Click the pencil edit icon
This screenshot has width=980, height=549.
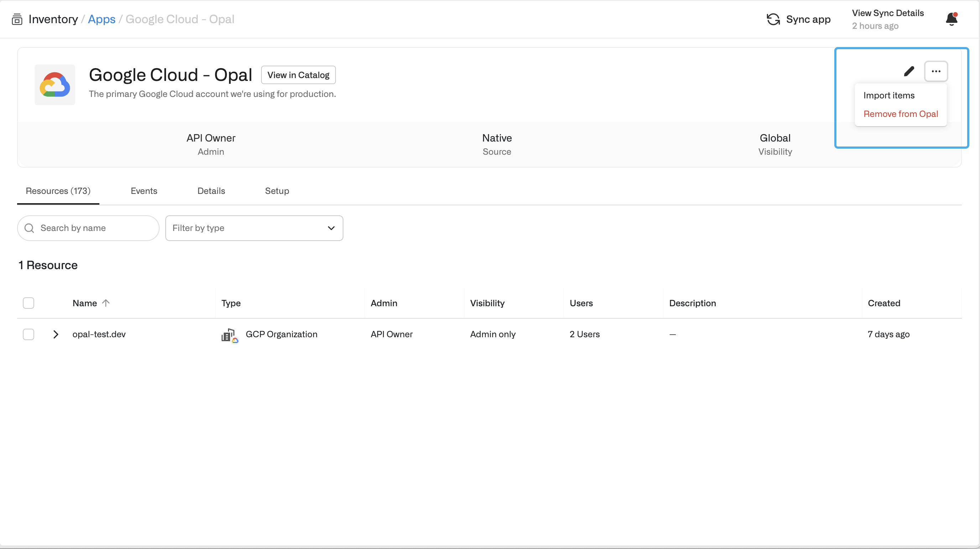point(909,71)
